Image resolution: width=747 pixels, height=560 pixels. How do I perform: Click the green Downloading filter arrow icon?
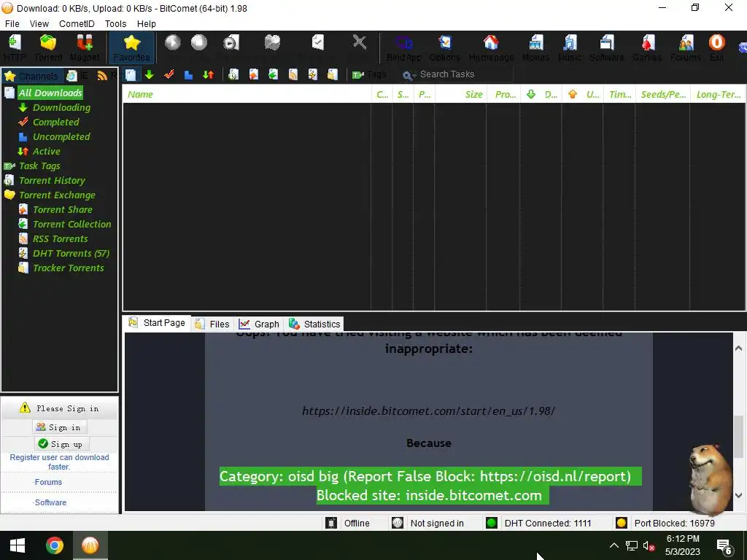tap(149, 74)
